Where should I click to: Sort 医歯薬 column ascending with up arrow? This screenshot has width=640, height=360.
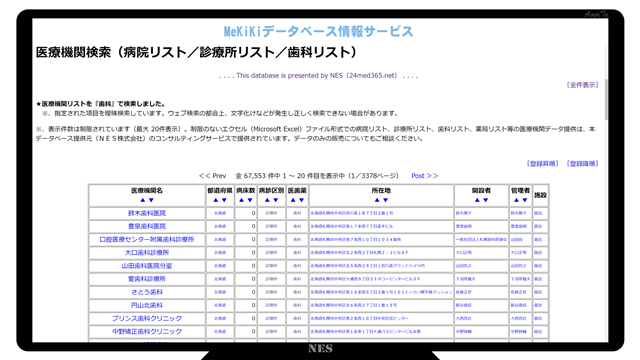pyautogui.click(x=293, y=200)
